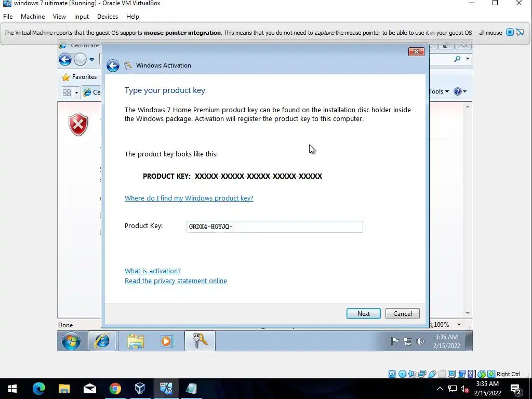Click the Internet Explorer page scroll down arrow
The image size is (532, 399).
468,313
